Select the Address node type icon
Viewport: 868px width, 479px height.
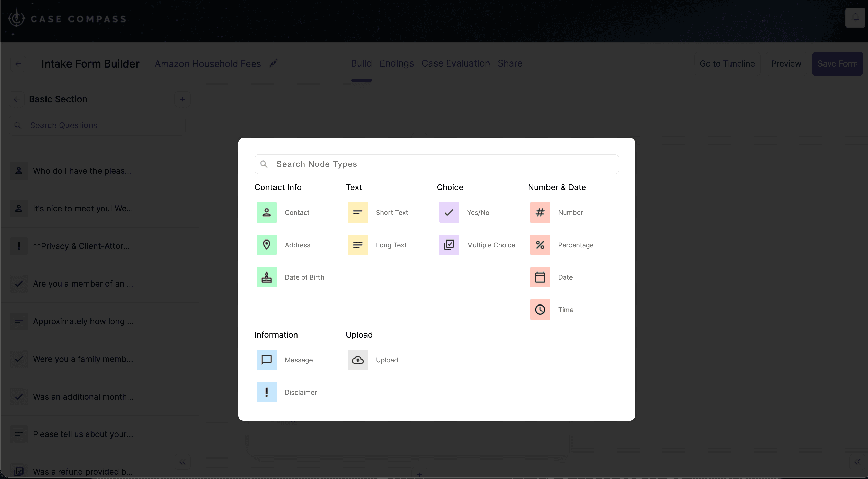[266, 245]
